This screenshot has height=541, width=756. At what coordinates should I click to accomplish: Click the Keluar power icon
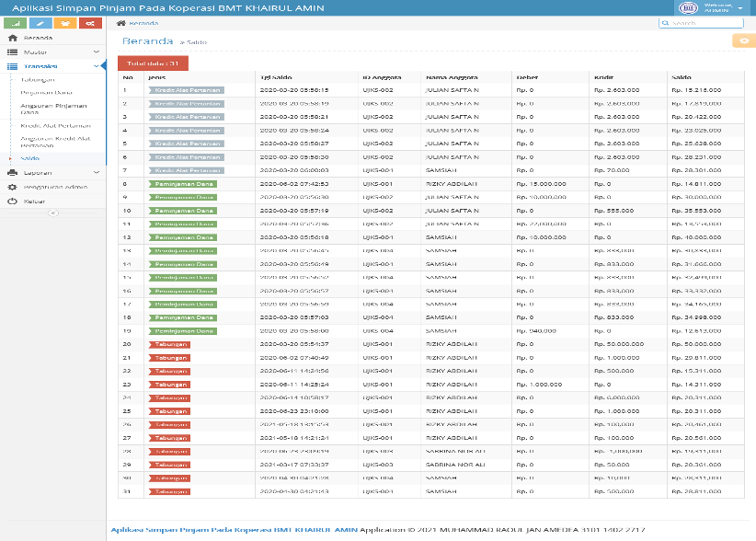[x=13, y=201]
